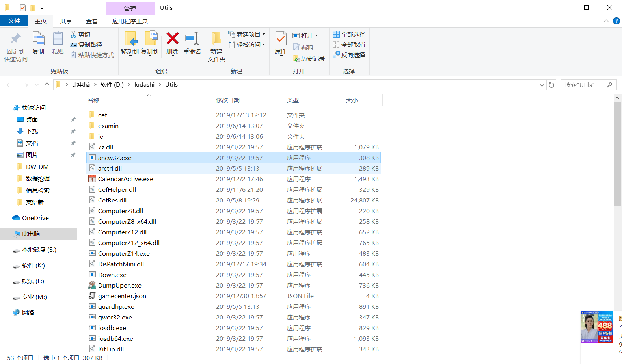The height and width of the screenshot is (364, 622).
Task: Click 此电脑 in address breadcrumb
Action: click(81, 85)
